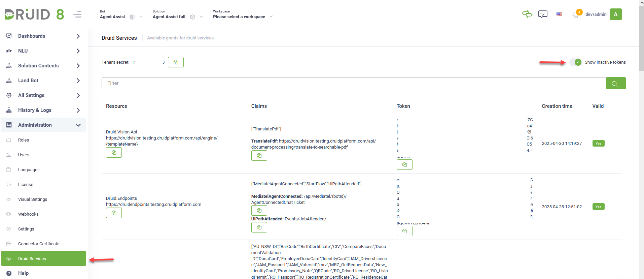Click the creation time 2025-04-30 14:19:27
This screenshot has width=644, height=279.
[562, 144]
